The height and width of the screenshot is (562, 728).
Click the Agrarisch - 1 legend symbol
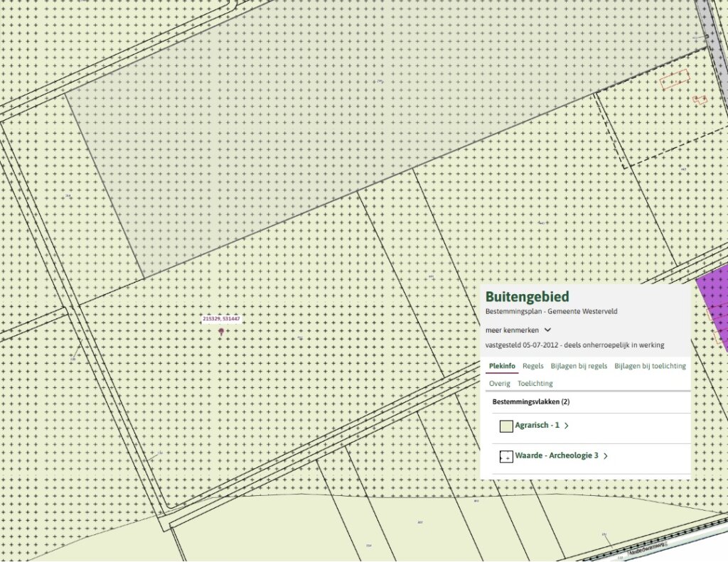click(x=506, y=426)
